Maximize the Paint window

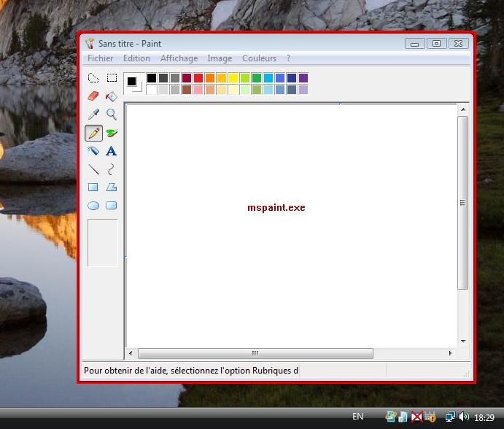[436, 44]
